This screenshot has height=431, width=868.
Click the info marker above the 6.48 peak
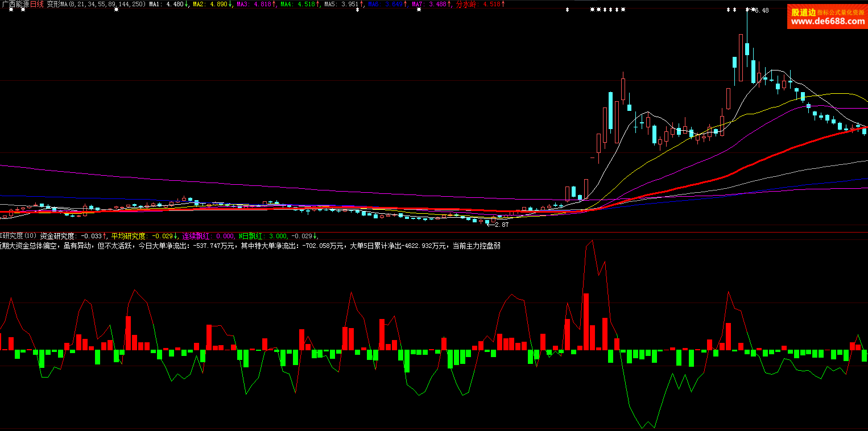click(x=747, y=10)
